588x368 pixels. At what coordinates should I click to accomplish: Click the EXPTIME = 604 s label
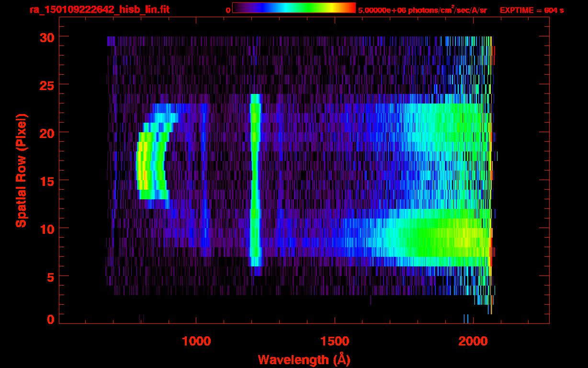click(x=531, y=11)
